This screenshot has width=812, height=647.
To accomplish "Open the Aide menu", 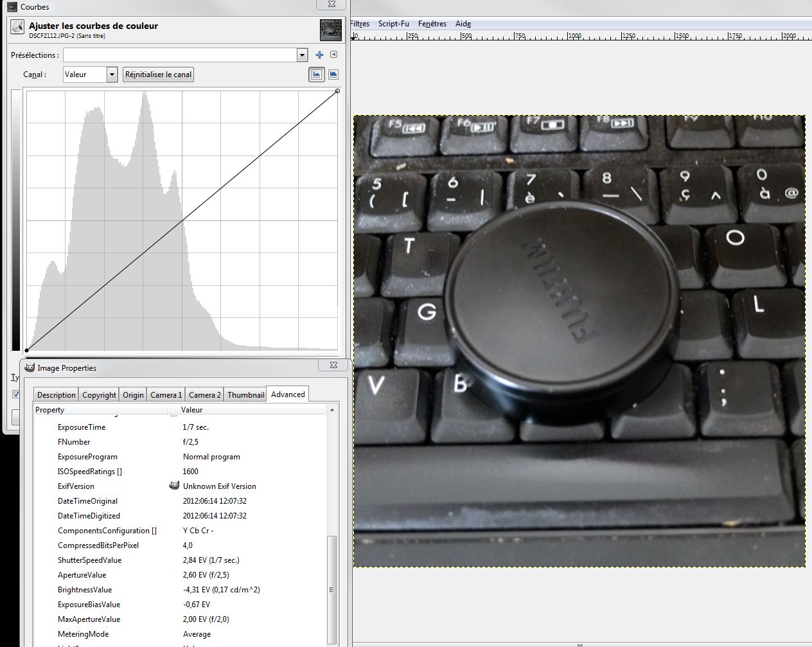I will point(463,24).
